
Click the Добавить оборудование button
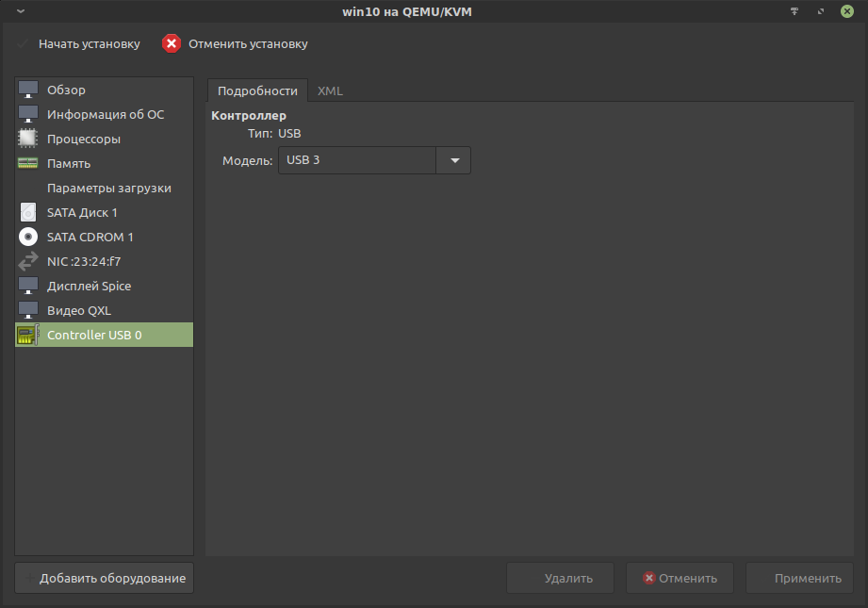pos(105,578)
